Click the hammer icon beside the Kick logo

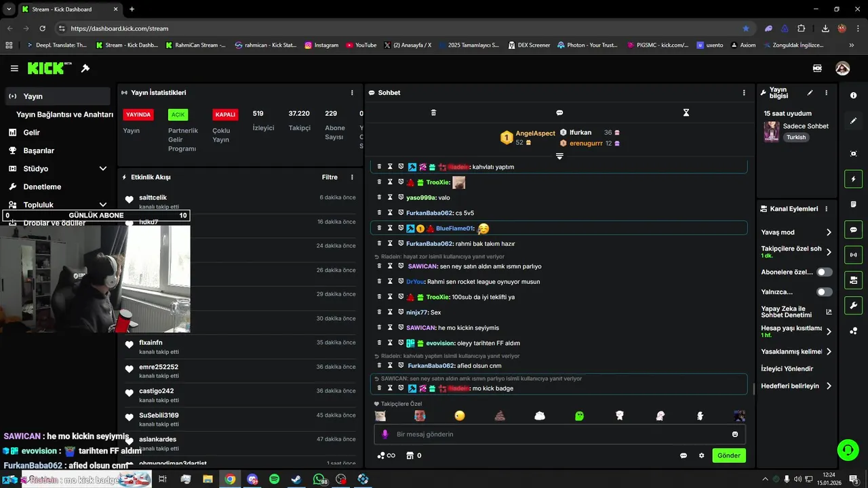(x=85, y=68)
